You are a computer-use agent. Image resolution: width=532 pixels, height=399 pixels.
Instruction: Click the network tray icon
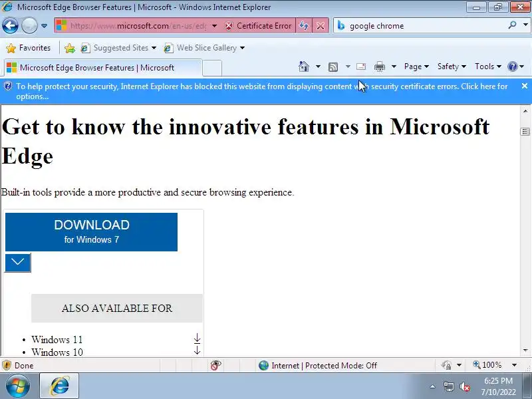coord(448,386)
